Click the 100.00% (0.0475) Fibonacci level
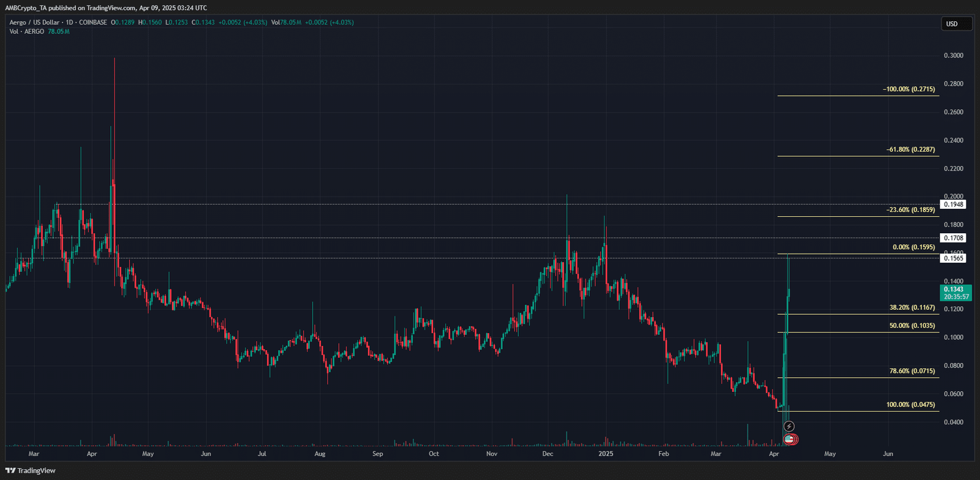This screenshot has width=980, height=480. 910,405
